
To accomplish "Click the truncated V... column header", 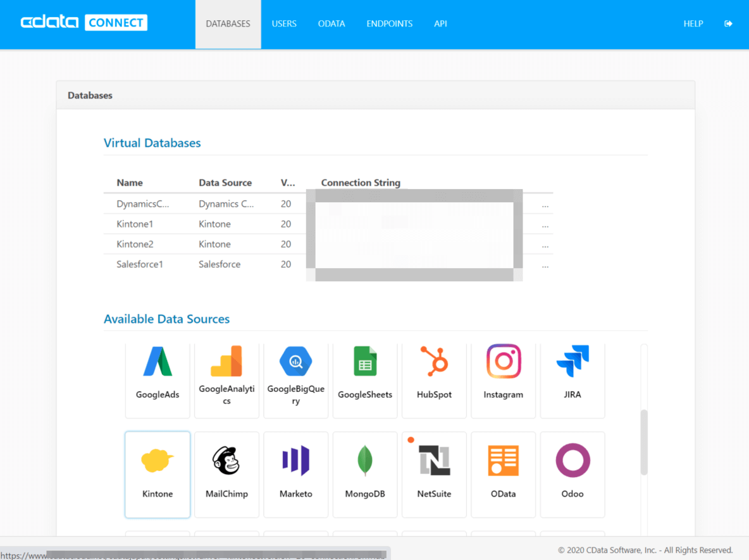I will click(x=288, y=183).
